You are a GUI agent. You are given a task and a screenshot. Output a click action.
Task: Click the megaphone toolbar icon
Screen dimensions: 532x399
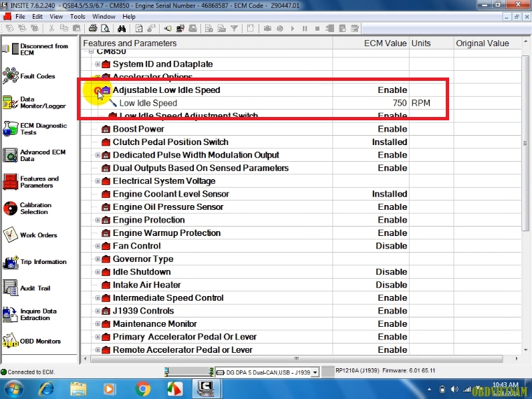[x=168, y=29]
